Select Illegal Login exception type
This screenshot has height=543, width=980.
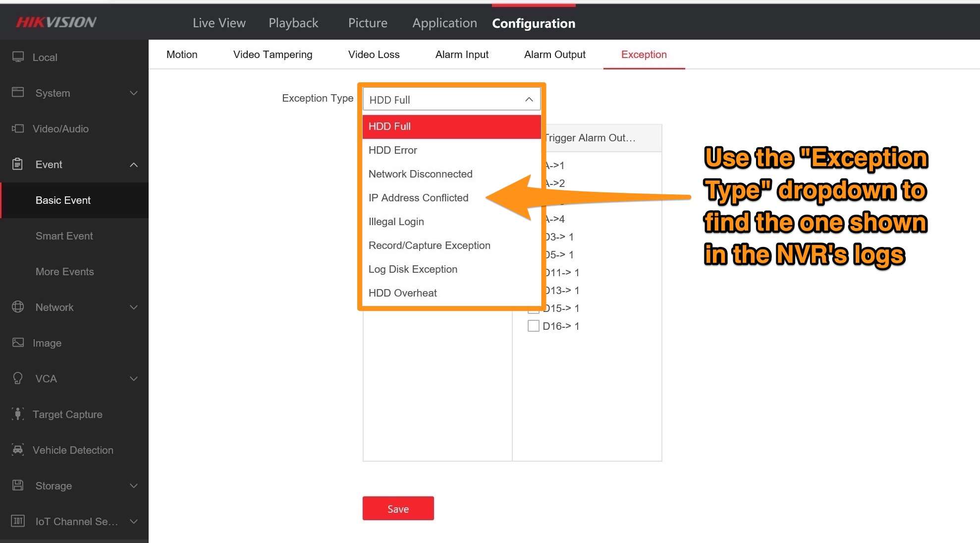click(x=396, y=221)
